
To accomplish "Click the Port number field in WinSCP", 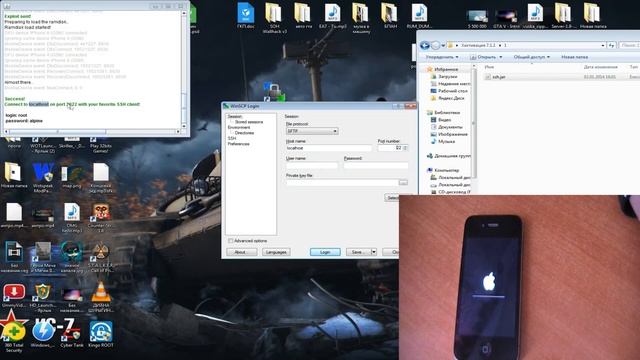I will [390, 148].
